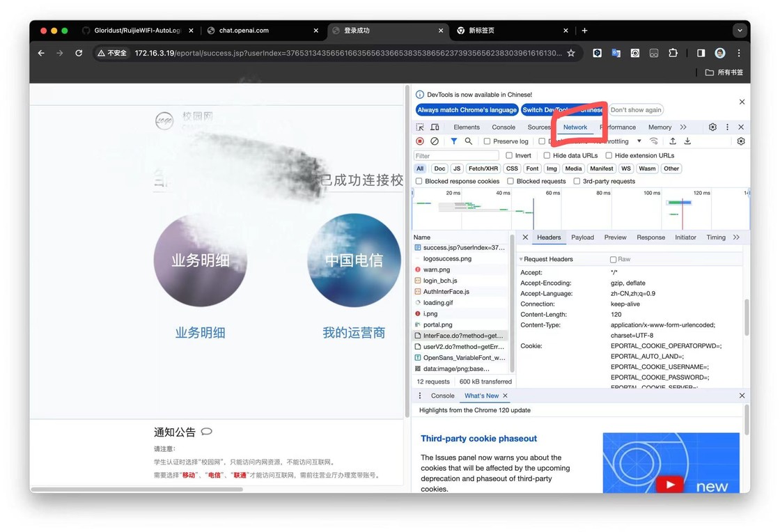Image resolution: width=780 pixels, height=532 pixels.
Task: Clear the network log
Action: (435, 141)
